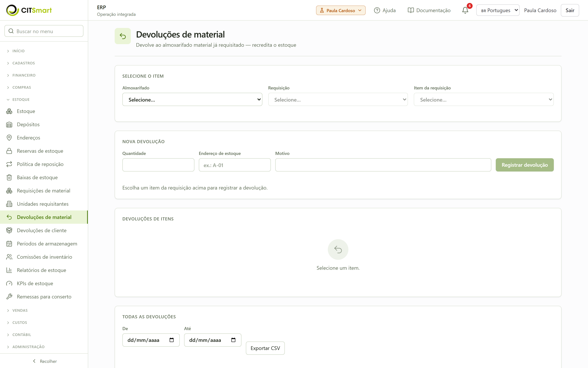This screenshot has height=368, width=588.
Task: Click Política de reposição arrows icon
Action: [9, 164]
